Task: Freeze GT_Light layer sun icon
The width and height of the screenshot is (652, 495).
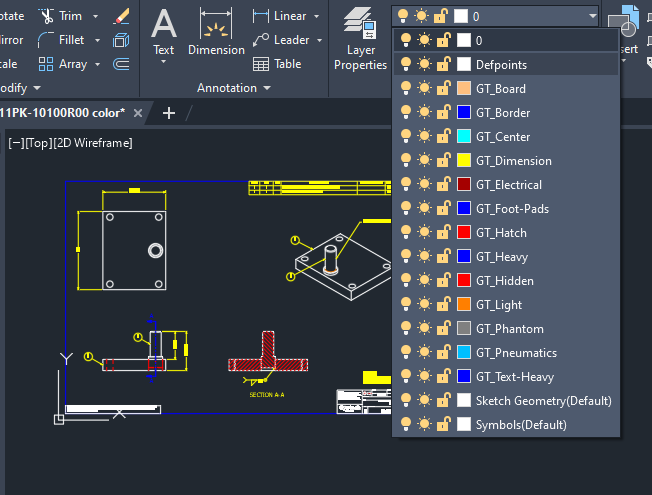Action: [424, 304]
